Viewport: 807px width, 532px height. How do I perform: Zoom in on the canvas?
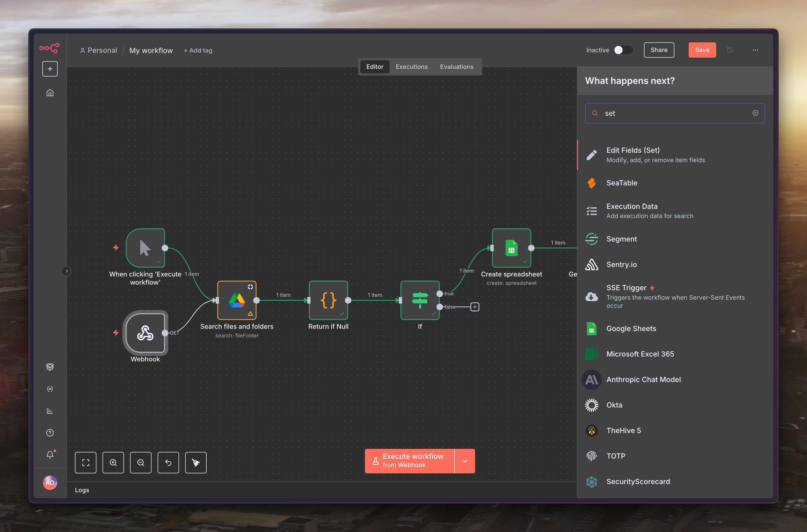pyautogui.click(x=113, y=462)
